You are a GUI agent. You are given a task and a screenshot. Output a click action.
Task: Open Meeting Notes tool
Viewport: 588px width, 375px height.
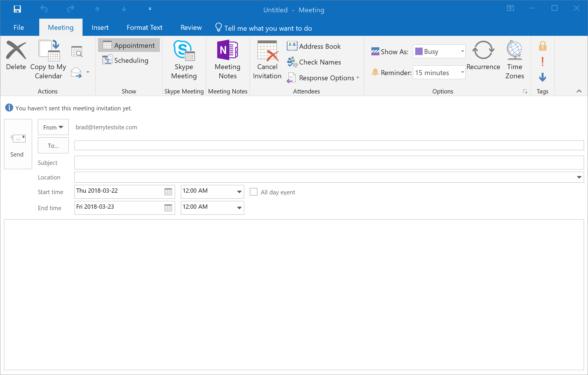pyautogui.click(x=228, y=60)
